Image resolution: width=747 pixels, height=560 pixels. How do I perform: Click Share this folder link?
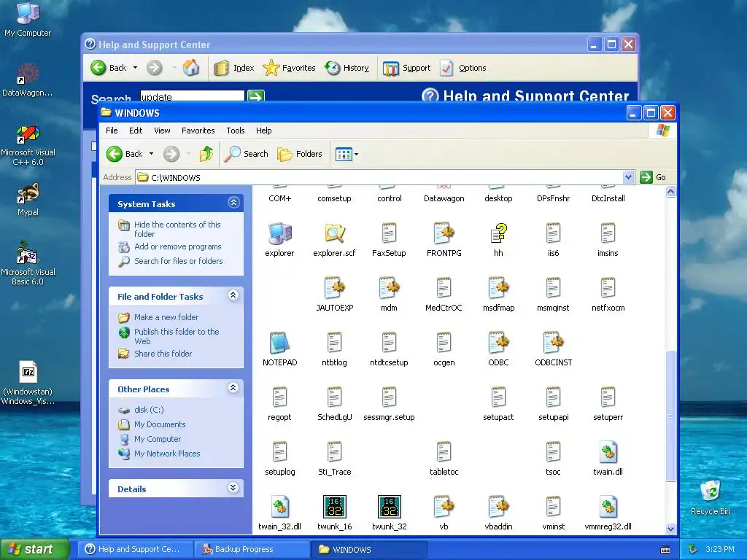tap(163, 354)
